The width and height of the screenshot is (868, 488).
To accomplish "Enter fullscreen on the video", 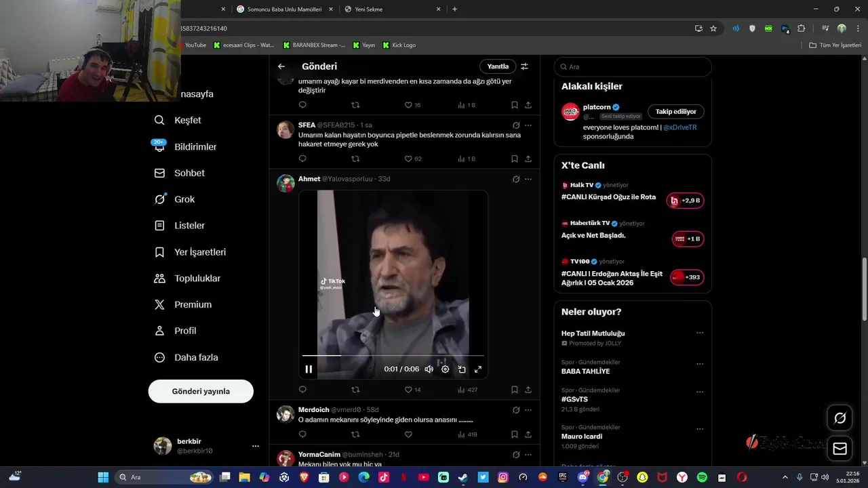I will [478, 369].
